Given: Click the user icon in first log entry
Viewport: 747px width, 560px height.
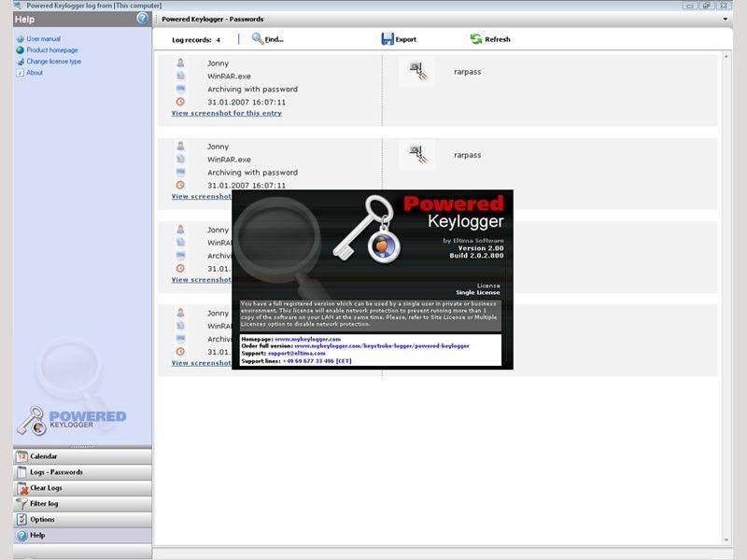Looking at the screenshot, I should tap(180, 63).
